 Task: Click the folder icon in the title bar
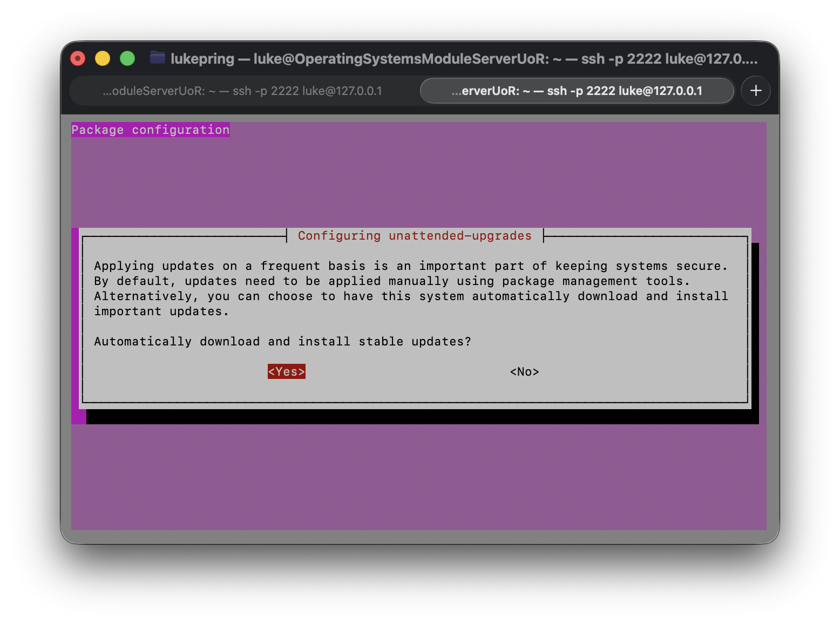click(x=158, y=58)
